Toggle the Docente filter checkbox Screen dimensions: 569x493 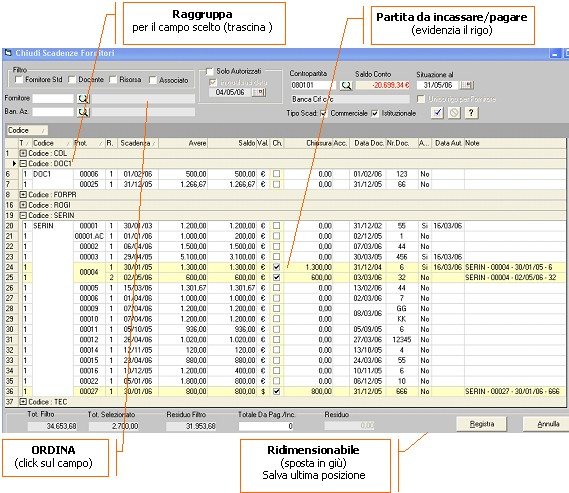tap(72, 79)
